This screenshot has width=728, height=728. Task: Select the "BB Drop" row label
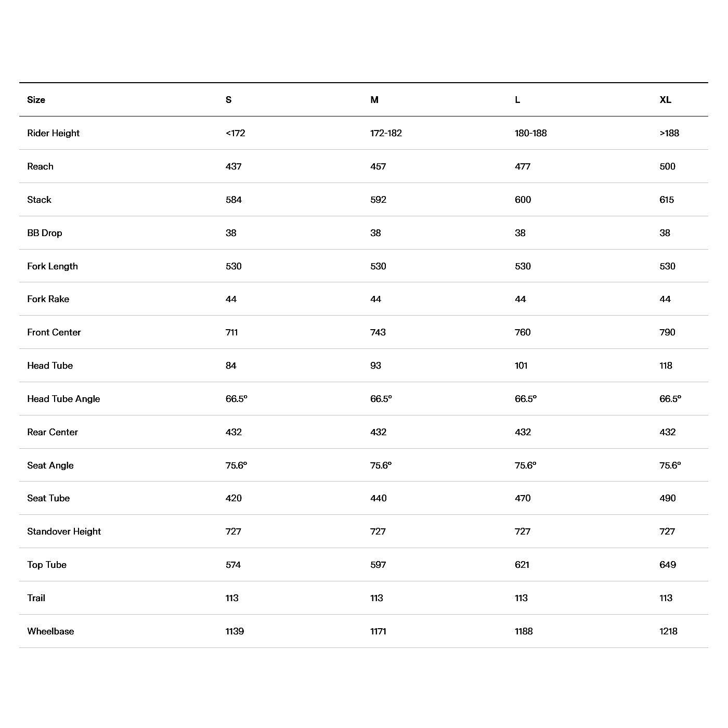[x=45, y=233]
